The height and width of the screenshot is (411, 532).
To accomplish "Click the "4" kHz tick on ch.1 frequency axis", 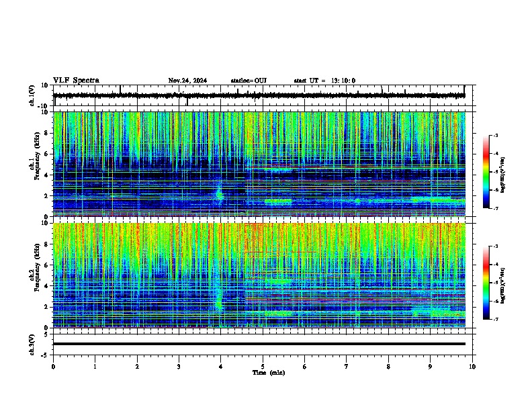I will (x=46, y=175).
